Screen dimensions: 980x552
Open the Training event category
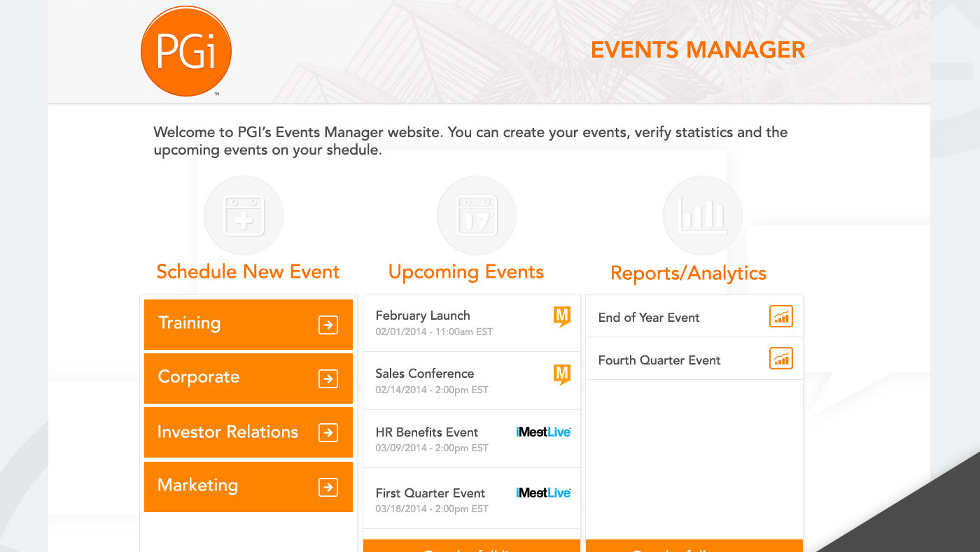pyautogui.click(x=248, y=325)
